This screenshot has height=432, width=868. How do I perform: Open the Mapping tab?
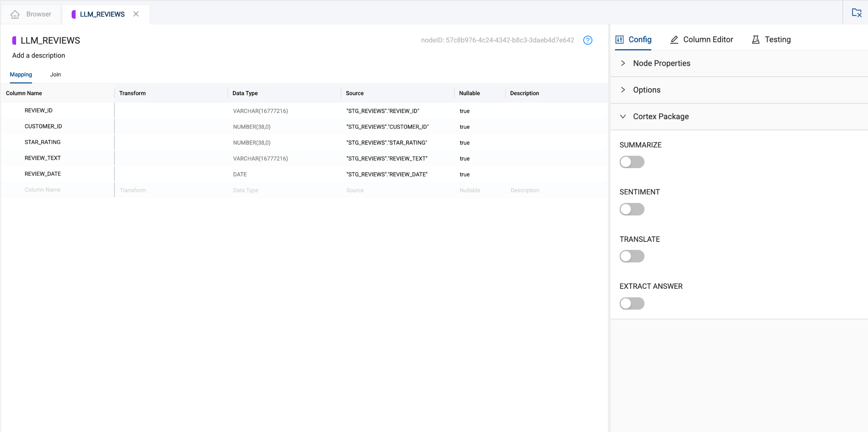[21, 75]
